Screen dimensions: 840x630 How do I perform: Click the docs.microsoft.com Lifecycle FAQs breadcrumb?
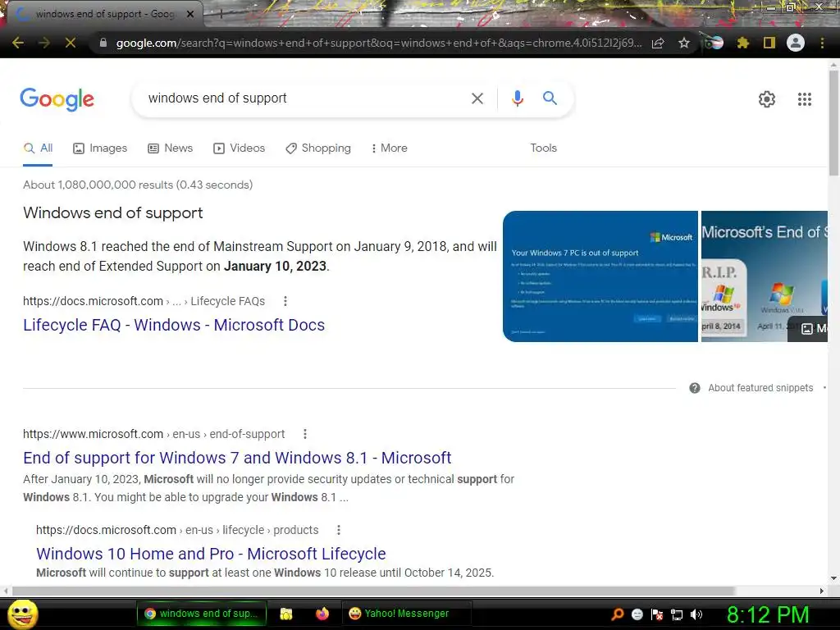tap(144, 302)
